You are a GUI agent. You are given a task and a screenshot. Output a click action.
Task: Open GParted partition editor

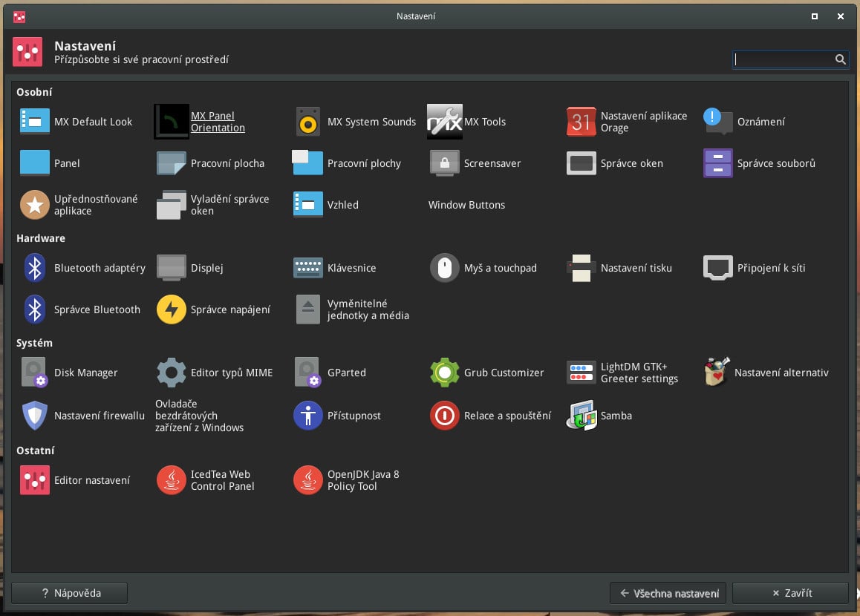(308, 373)
